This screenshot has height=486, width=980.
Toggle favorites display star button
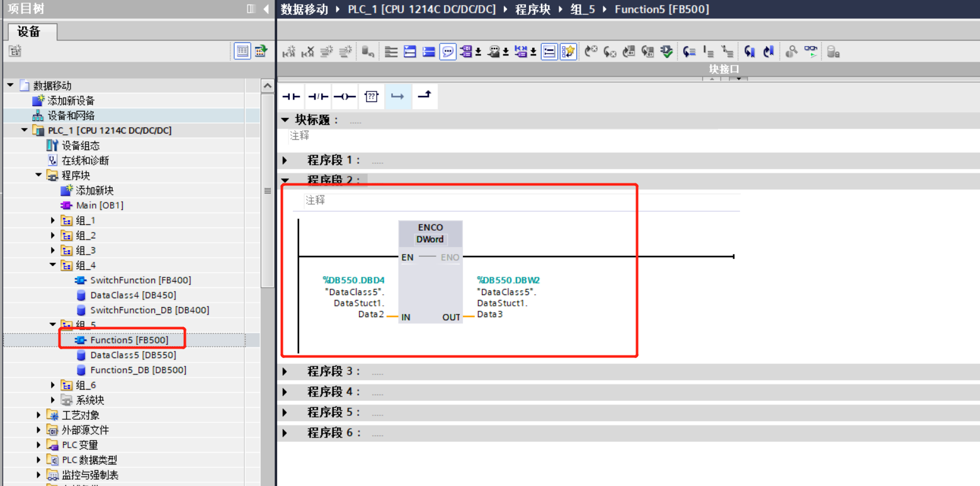568,52
